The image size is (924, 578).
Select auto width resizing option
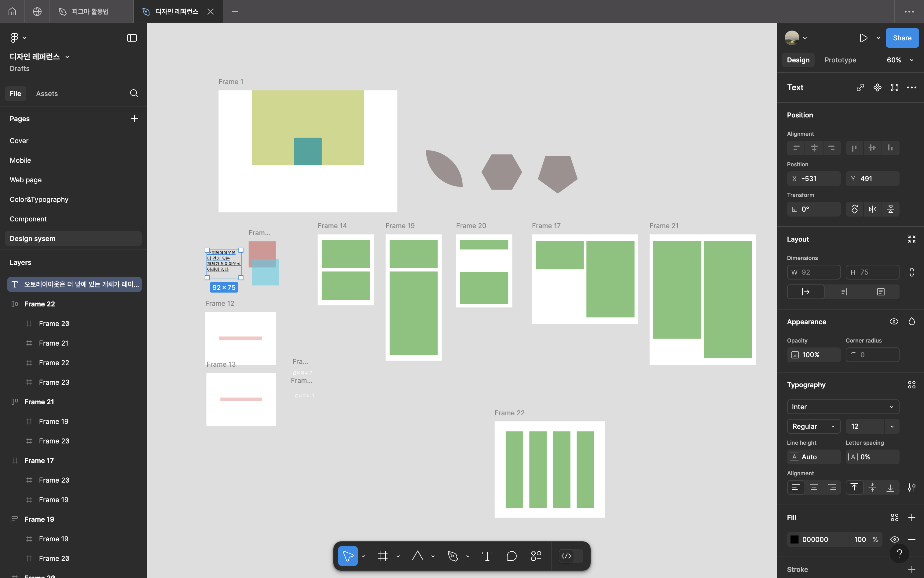[806, 292]
